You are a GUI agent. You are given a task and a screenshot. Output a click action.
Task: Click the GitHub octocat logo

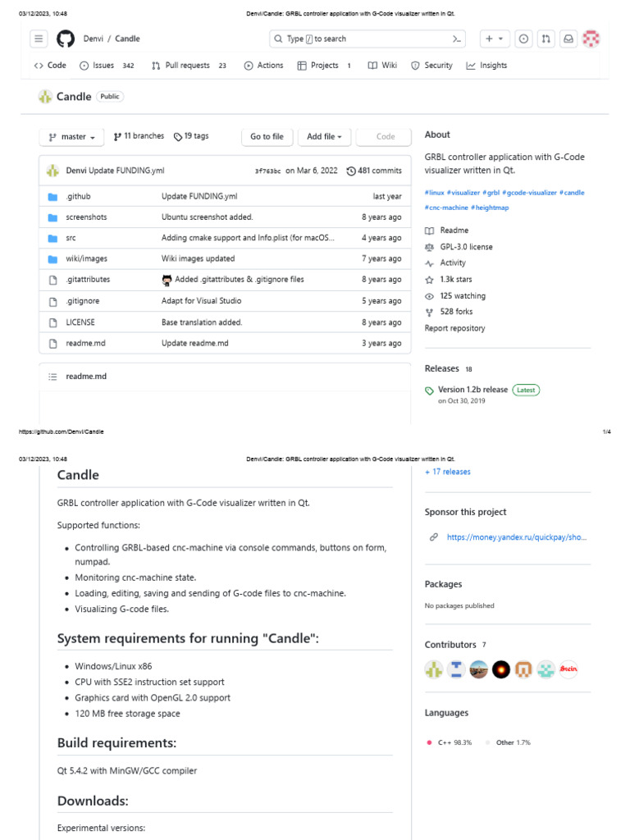(x=66, y=39)
